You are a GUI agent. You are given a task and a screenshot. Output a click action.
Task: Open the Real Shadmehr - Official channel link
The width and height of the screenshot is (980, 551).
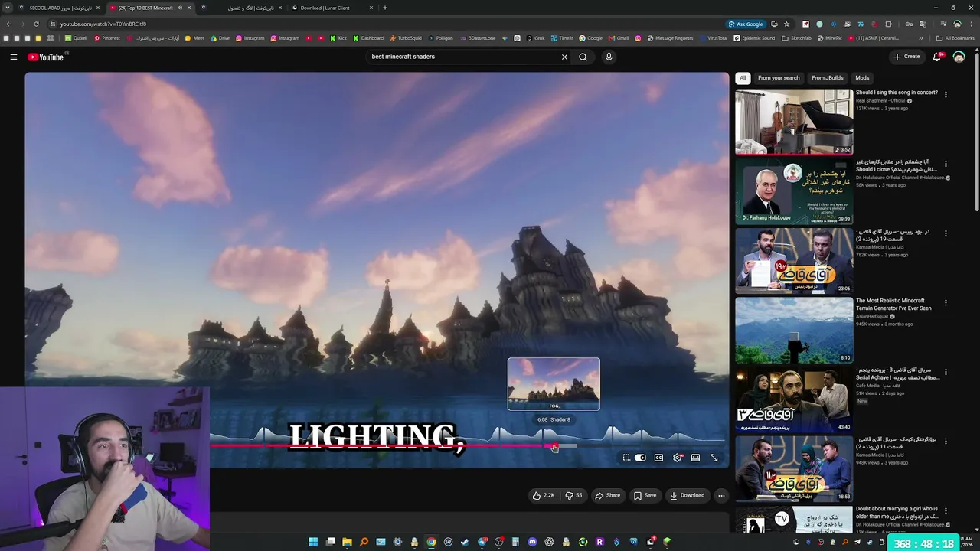coord(880,101)
